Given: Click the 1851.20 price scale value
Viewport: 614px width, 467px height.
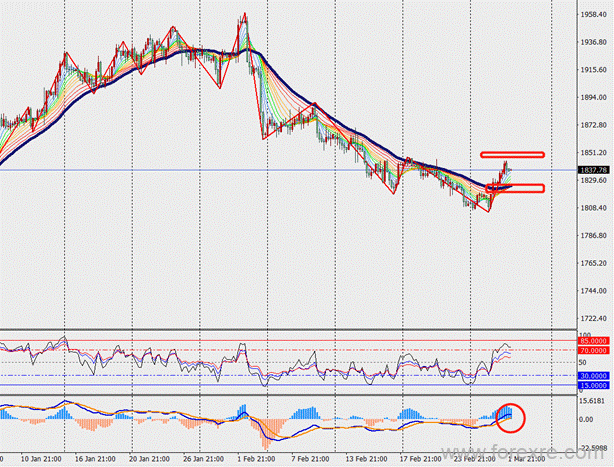Looking at the screenshot, I should [594, 153].
